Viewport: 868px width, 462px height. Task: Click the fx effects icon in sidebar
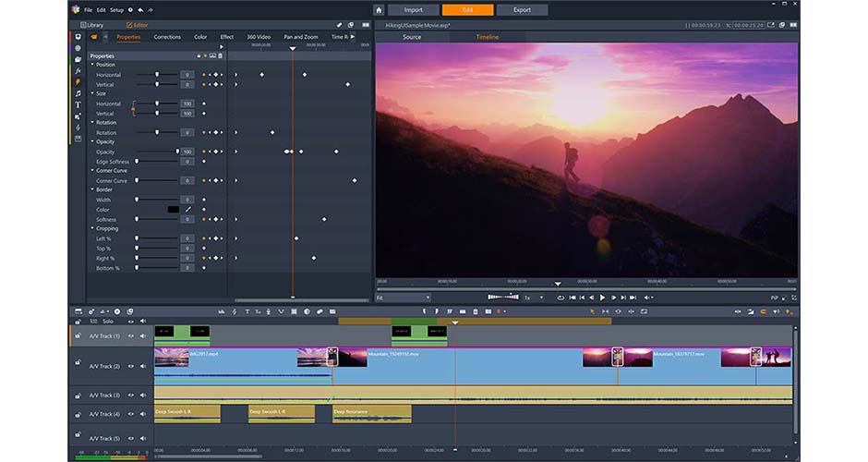pyautogui.click(x=78, y=70)
